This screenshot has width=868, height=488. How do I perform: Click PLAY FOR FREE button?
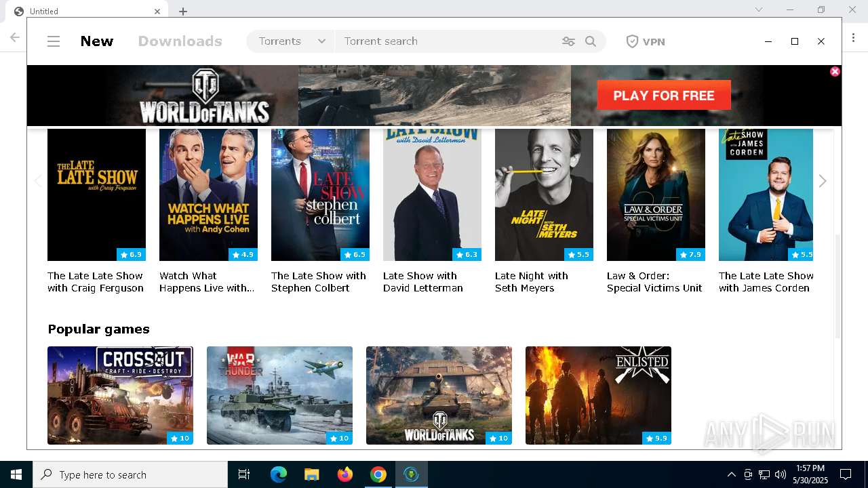pos(664,96)
